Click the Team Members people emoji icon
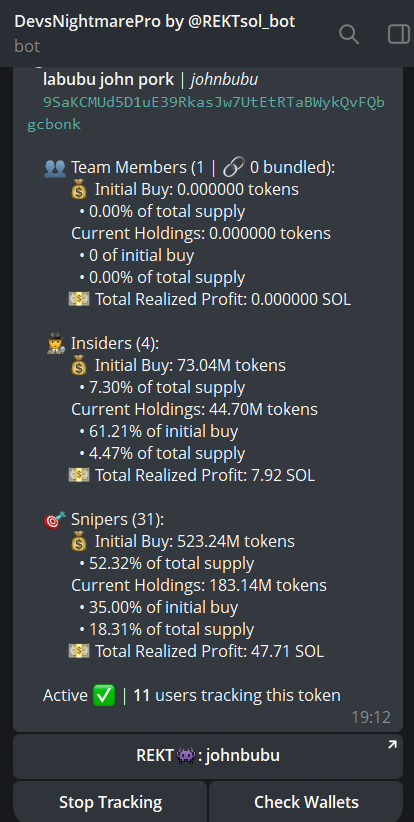Screen dimensions: 414x822 click(x=55, y=168)
